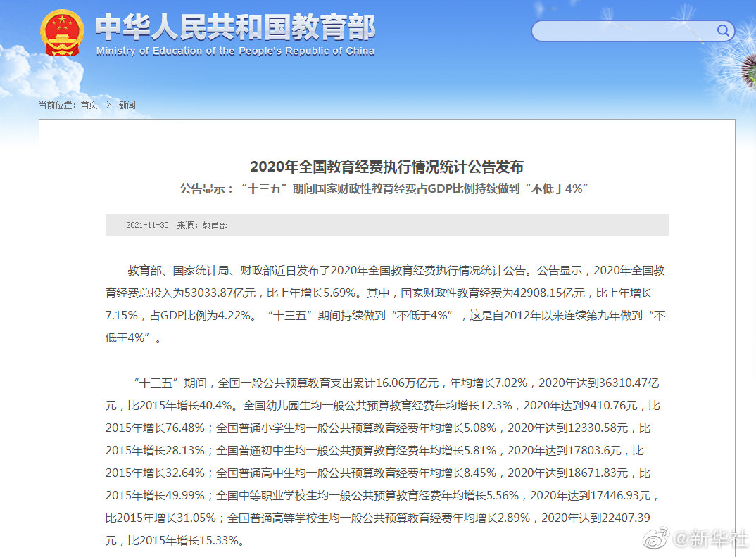Click the 当前位置 breadcrumb label
This screenshot has width=756, height=557.
coord(58,105)
